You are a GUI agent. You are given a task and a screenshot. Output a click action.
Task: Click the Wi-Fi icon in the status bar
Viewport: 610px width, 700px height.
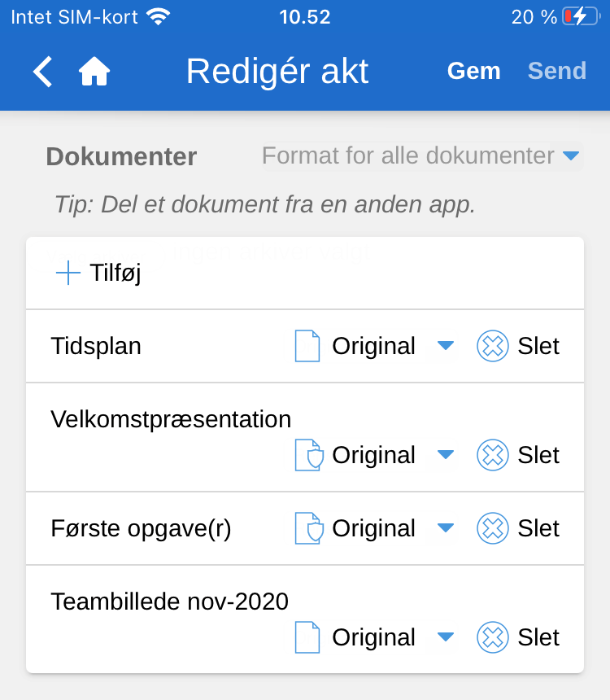coord(159,17)
